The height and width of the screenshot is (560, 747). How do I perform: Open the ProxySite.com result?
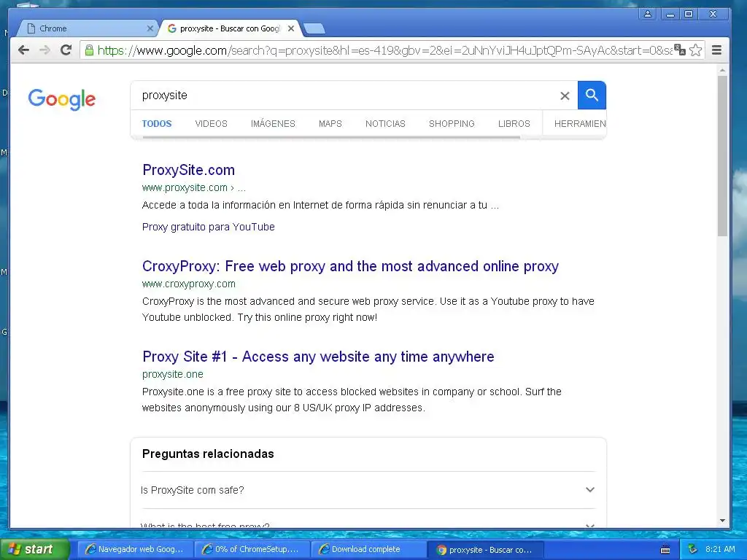click(x=189, y=170)
